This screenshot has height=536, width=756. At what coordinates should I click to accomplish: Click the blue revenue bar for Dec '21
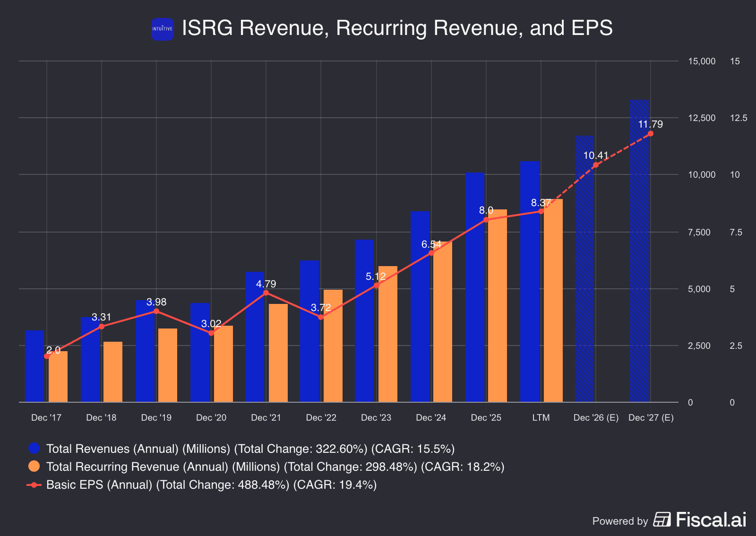pos(255,337)
